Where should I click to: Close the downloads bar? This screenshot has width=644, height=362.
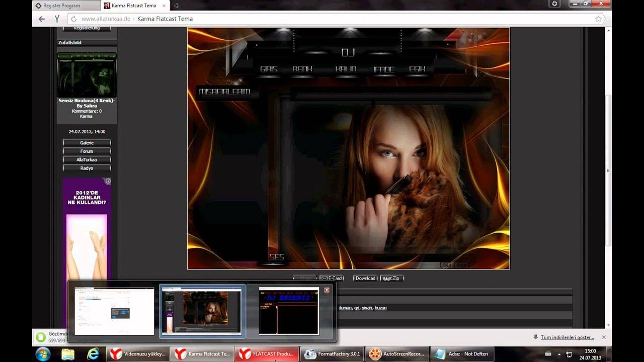(604, 337)
